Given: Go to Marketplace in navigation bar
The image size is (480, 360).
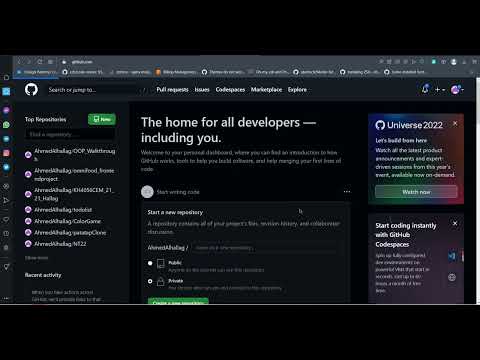Looking at the screenshot, I should pyautogui.click(x=266, y=90).
